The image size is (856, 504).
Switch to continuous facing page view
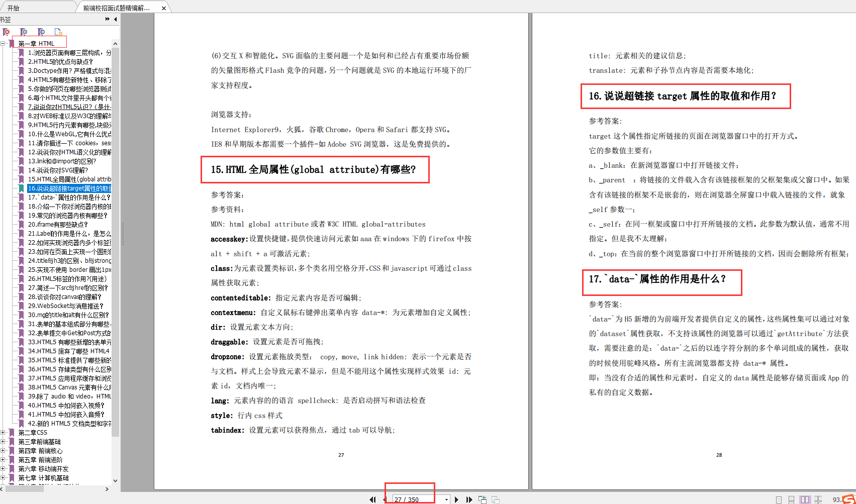click(x=818, y=499)
